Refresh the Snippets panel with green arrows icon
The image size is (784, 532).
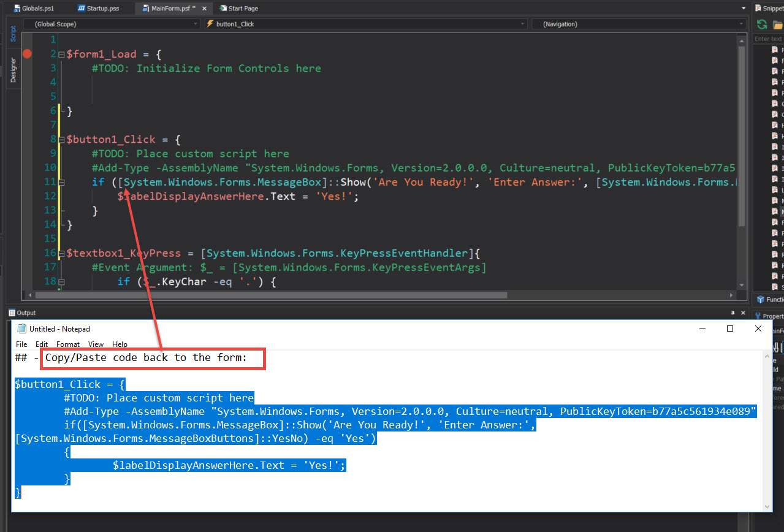click(x=762, y=25)
